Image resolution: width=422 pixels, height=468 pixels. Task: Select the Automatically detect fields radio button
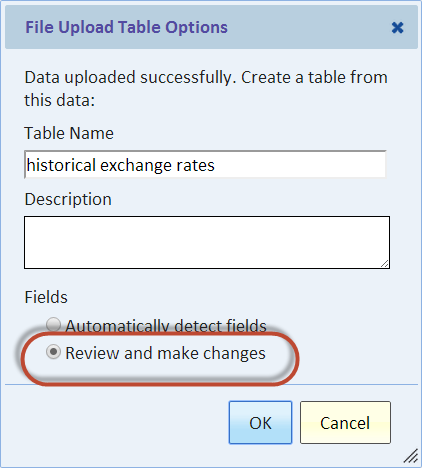(x=53, y=324)
